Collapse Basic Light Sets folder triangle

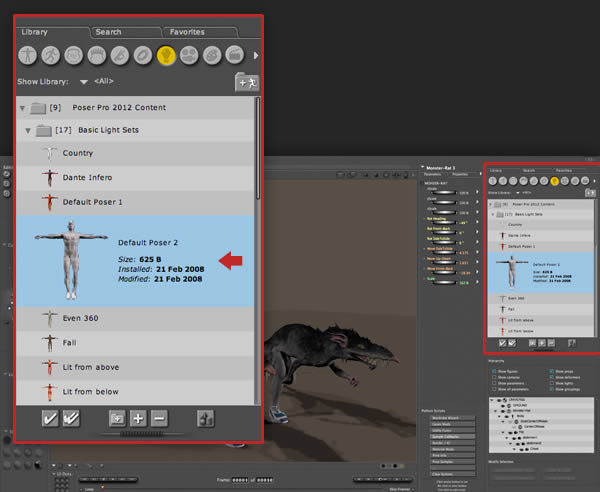28,131
